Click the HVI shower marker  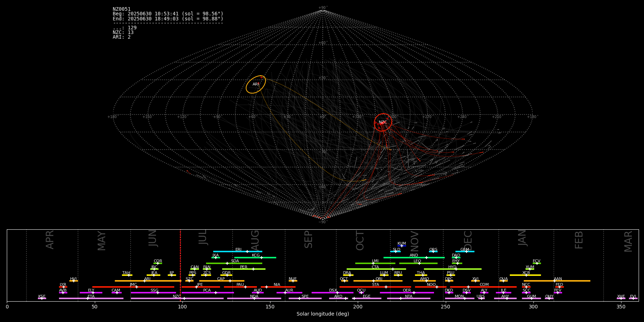tap(74, 281)
